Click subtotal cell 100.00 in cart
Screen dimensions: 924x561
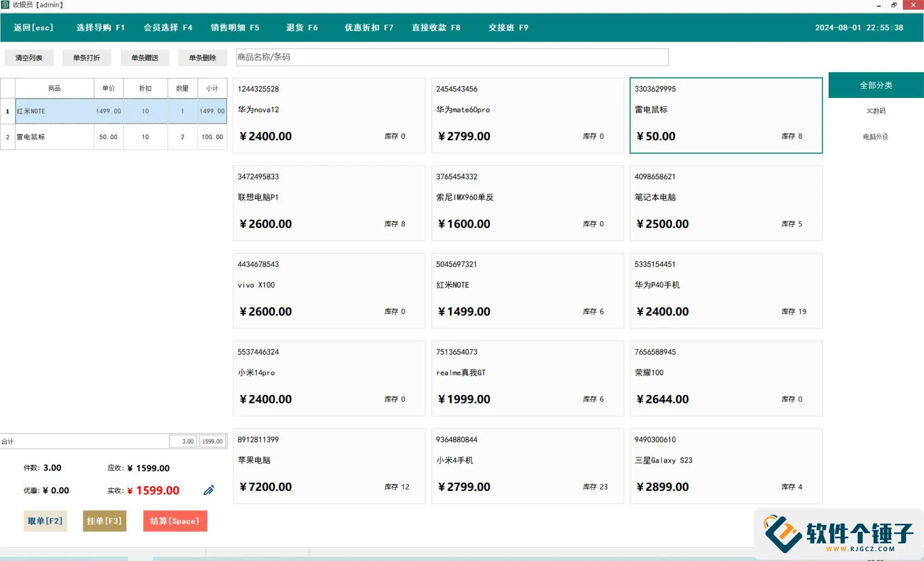click(212, 137)
